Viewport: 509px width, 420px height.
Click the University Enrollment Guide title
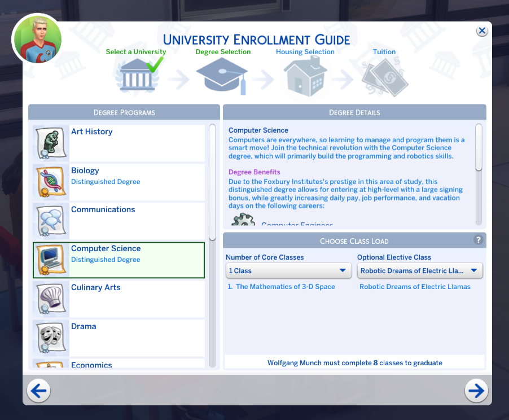(x=256, y=40)
